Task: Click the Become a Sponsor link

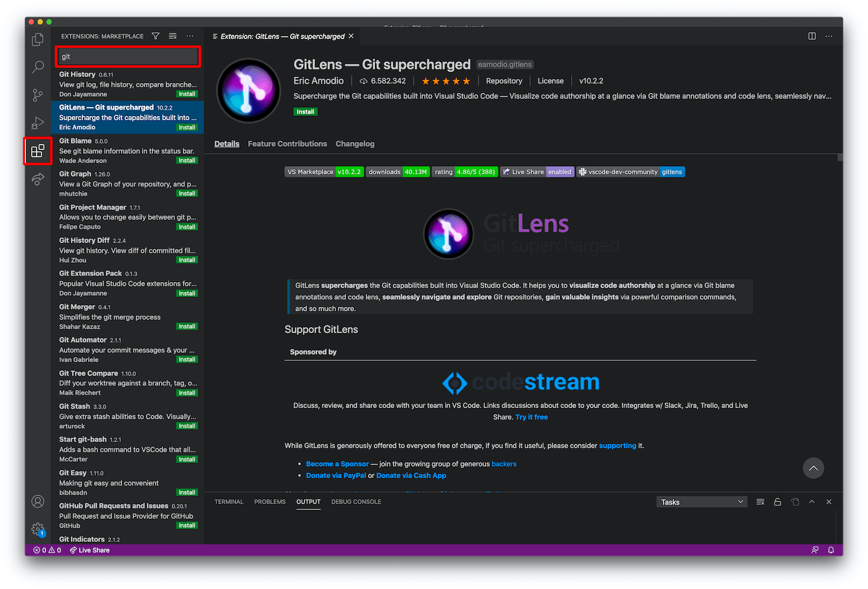Action: (337, 463)
